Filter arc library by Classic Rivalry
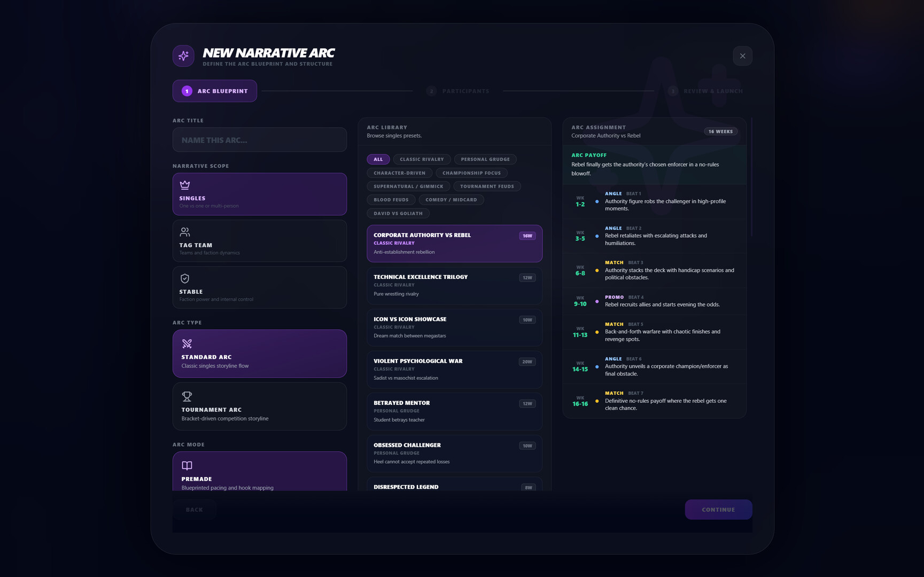Screen dimensions: 924x577 [x=422, y=159]
